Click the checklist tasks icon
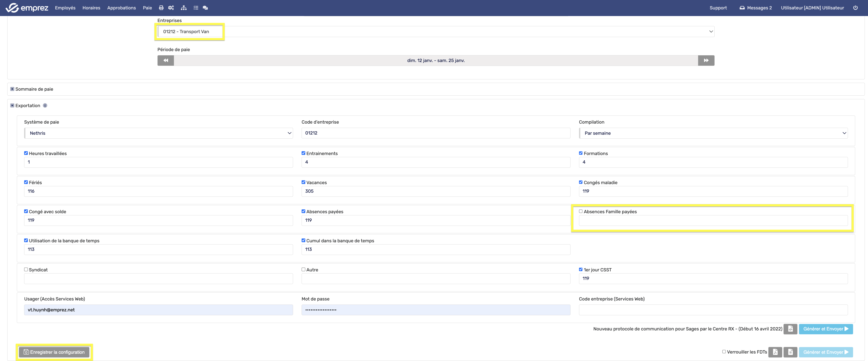Screen dimensions: 868x361 pos(196,8)
